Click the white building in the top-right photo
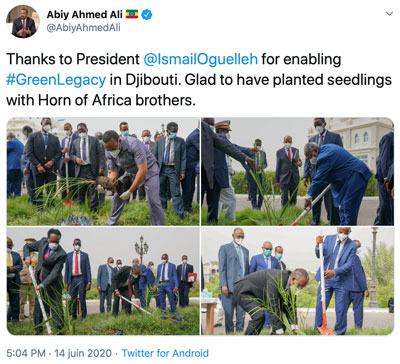Image resolution: width=400 pixels, height=364 pixels. click(361, 140)
